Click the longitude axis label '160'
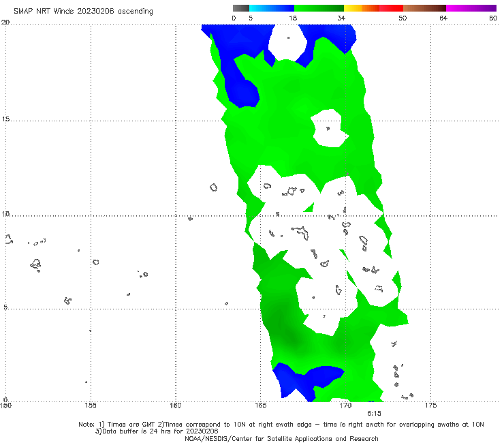 pyautogui.click(x=176, y=405)
